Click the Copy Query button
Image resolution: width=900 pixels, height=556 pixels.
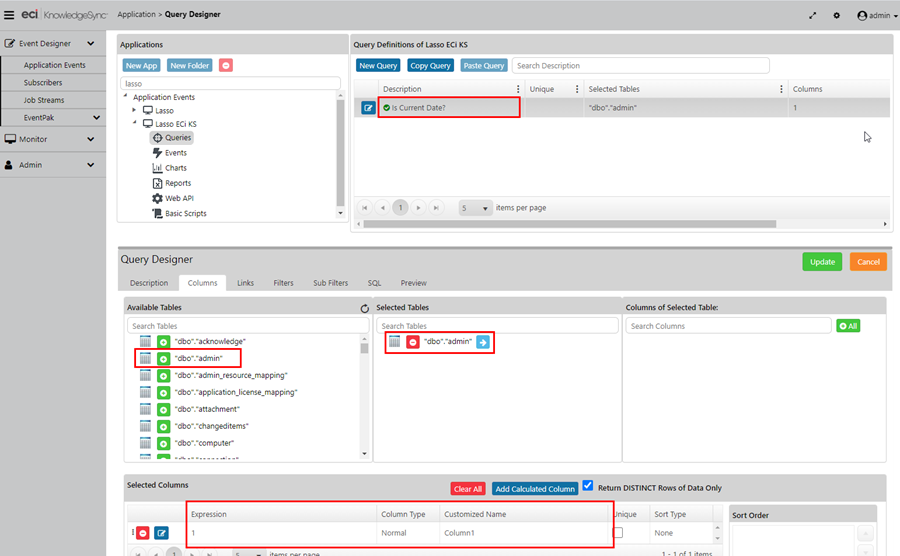point(430,65)
